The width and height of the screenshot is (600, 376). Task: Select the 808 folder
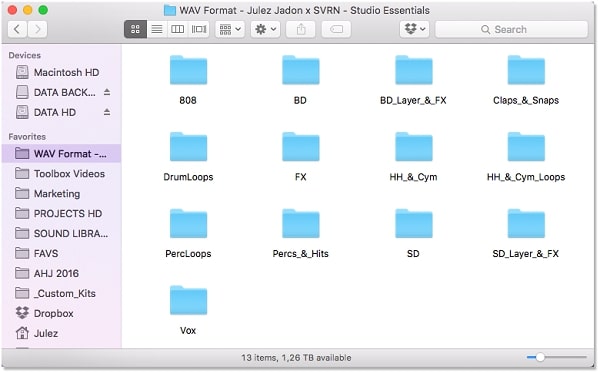[x=188, y=80]
